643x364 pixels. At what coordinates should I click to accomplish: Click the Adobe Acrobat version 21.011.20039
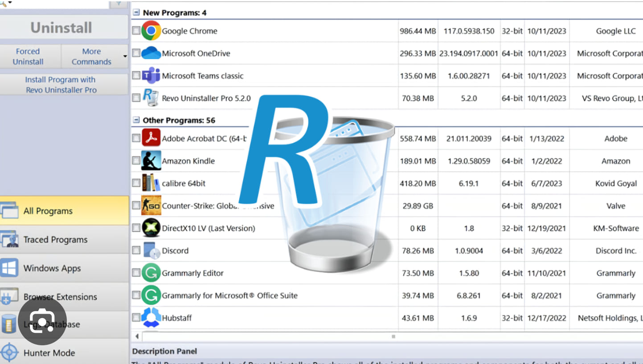469,139
